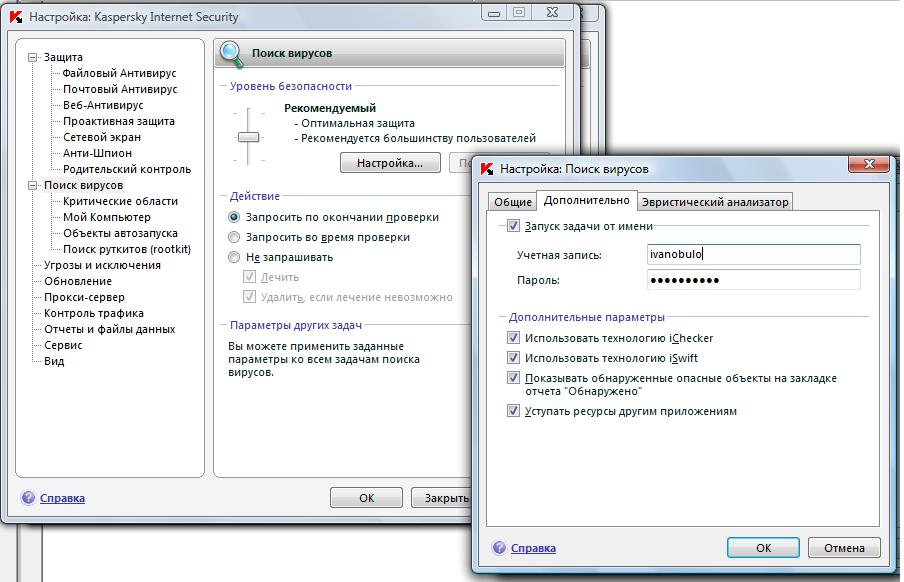
Task: Toggle Показывать обнаруженные опасные объекты checkbox
Action: tap(513, 378)
